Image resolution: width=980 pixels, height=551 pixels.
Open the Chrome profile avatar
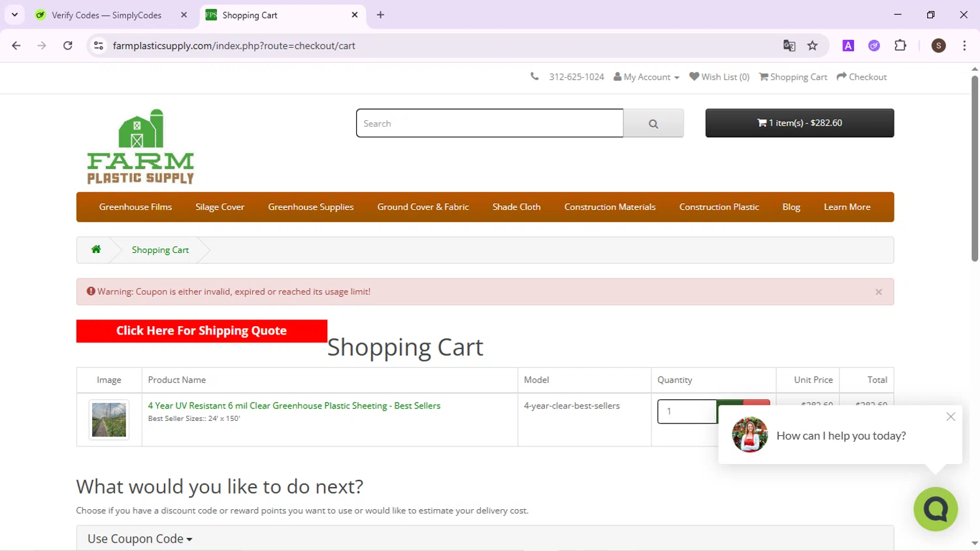939,46
